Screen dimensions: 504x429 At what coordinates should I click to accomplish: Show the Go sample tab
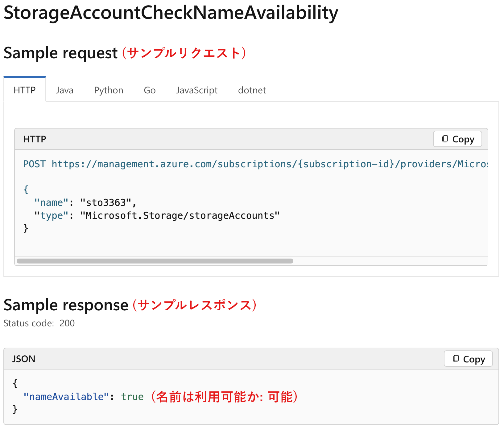click(150, 90)
